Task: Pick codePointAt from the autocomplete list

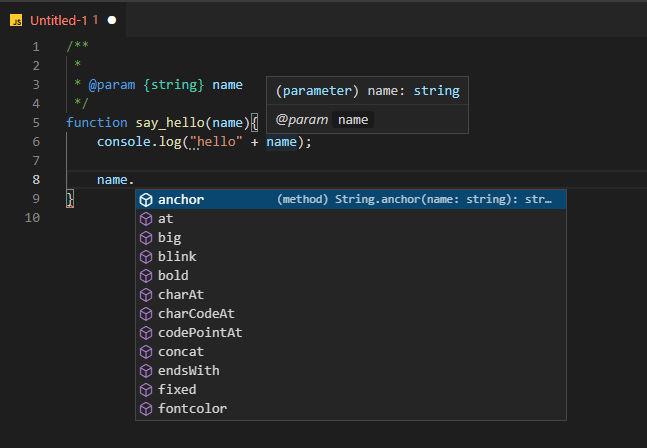Action: point(351,332)
